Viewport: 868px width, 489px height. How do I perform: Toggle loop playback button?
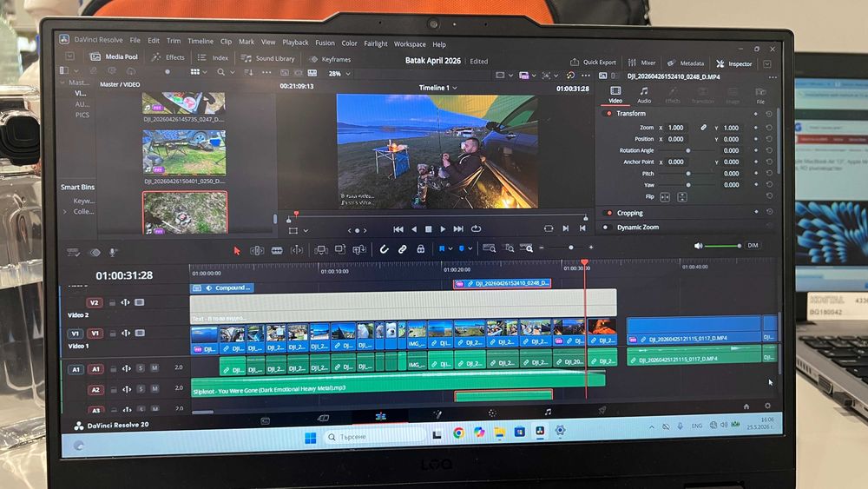click(476, 228)
